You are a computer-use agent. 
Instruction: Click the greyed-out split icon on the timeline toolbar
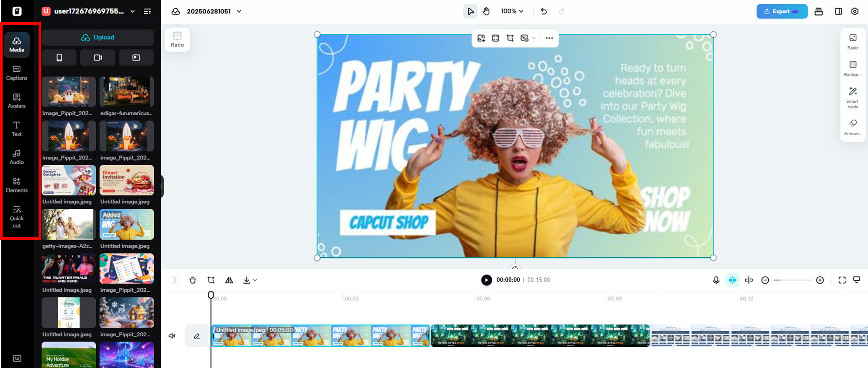pyautogui.click(x=175, y=280)
